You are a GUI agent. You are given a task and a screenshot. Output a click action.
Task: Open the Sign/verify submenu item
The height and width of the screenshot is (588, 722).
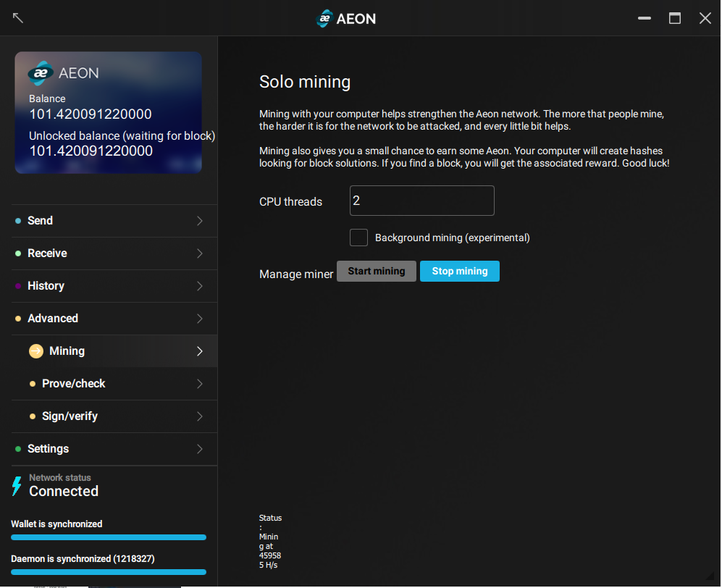coord(114,416)
